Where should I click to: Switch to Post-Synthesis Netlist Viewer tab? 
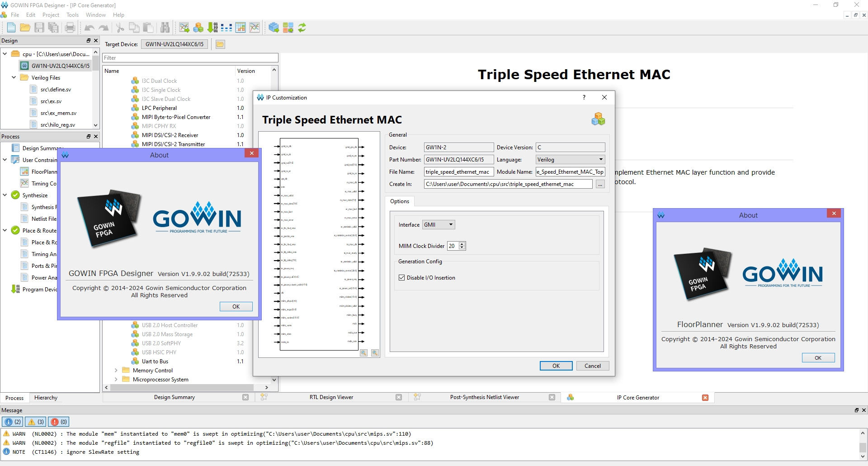pos(484,397)
